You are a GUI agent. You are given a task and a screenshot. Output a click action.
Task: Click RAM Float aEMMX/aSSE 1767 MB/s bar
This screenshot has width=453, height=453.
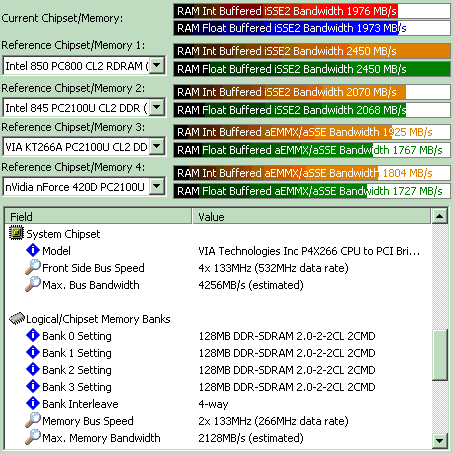click(312, 150)
